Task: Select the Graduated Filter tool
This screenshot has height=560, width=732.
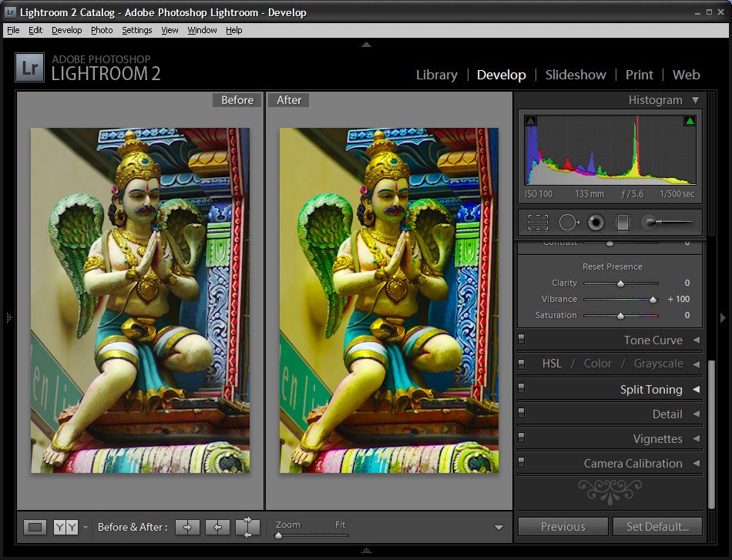Action: (x=623, y=223)
